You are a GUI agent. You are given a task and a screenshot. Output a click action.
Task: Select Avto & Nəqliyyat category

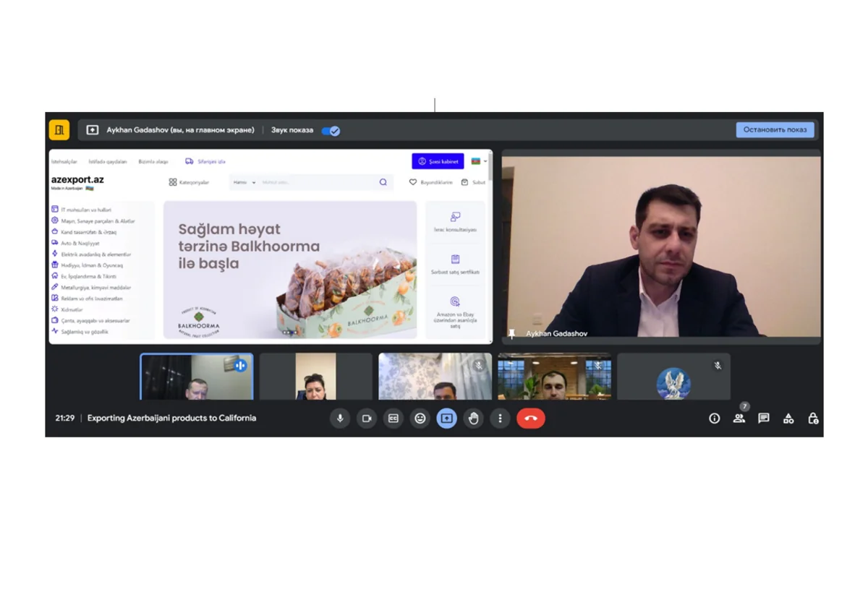point(75,243)
